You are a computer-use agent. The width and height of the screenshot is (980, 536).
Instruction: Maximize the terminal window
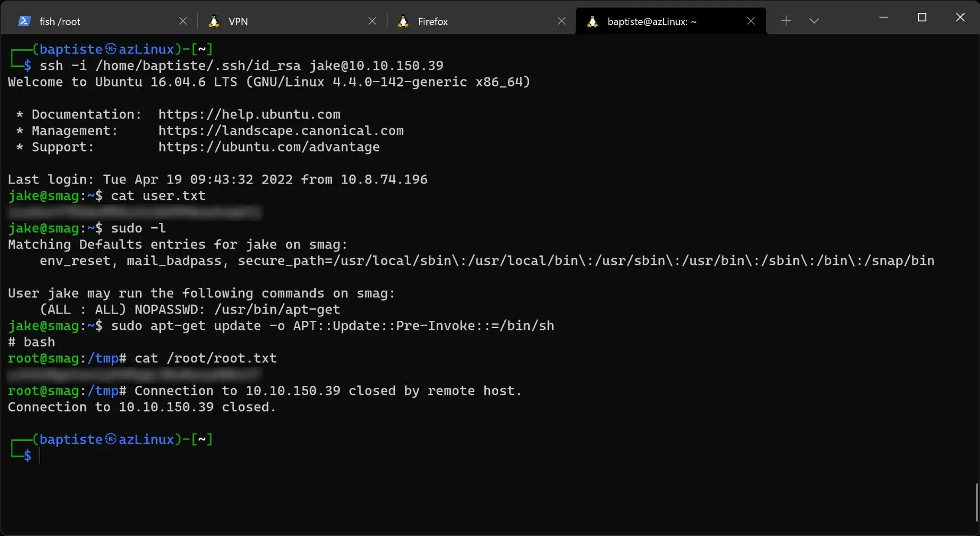tap(922, 18)
